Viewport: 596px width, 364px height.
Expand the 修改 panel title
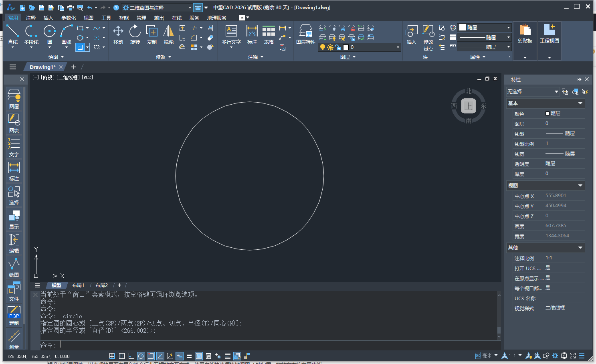point(163,57)
